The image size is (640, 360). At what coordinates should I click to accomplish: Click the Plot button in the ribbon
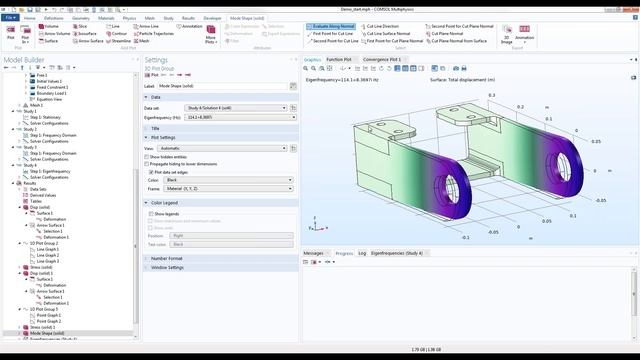point(11,33)
